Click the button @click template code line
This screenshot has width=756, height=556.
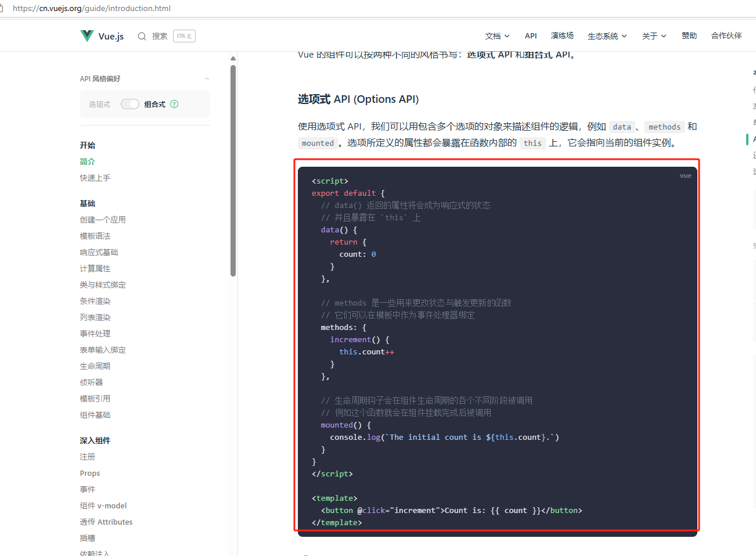(x=452, y=511)
